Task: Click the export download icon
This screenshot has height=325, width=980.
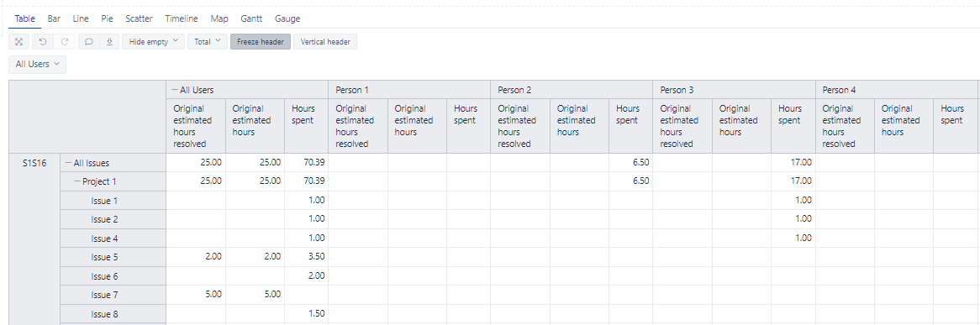Action: click(x=109, y=42)
